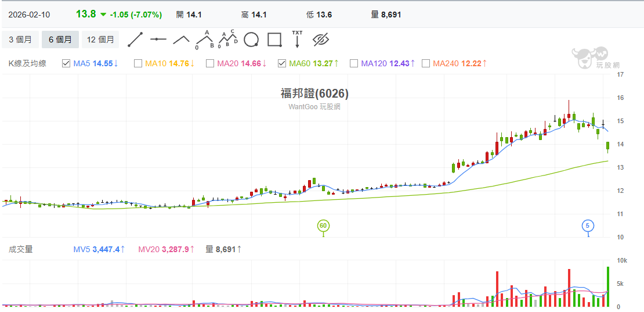The width and height of the screenshot is (644, 312).
Task: Check the MA120 moving average checkbox
Action: coord(354,63)
